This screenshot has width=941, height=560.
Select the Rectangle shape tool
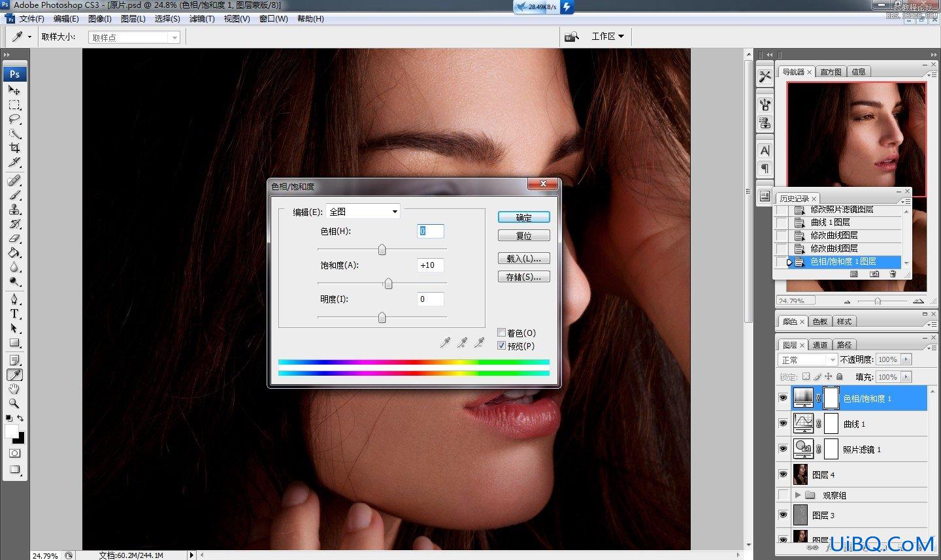pos(14,343)
